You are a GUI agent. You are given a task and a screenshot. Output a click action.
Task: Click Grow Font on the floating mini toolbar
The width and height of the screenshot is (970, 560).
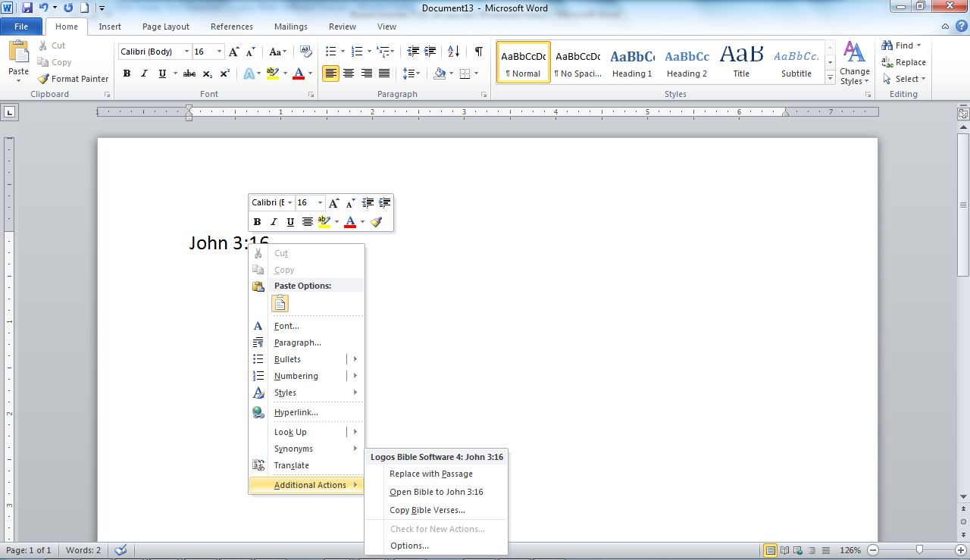334,203
